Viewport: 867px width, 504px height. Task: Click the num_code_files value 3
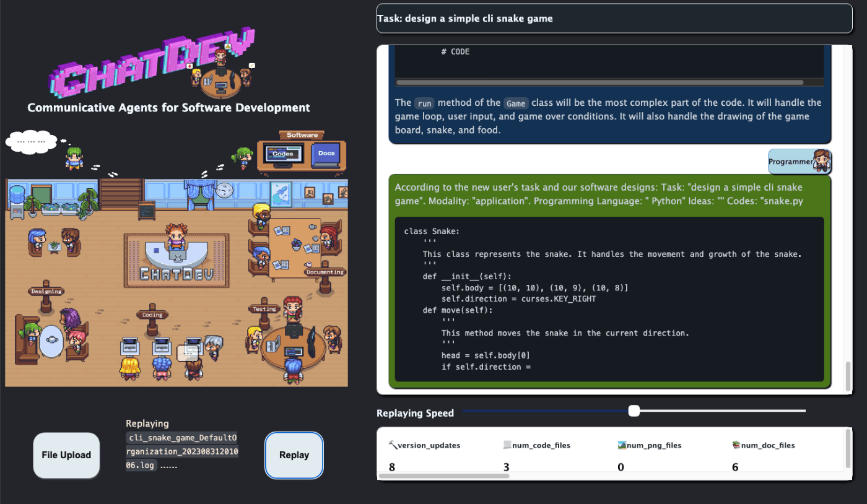(506, 467)
